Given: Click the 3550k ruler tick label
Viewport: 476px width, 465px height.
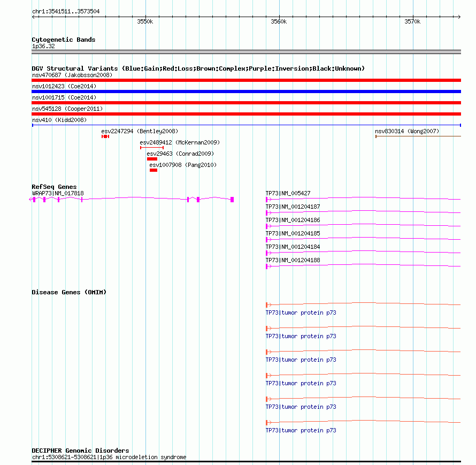Looking at the screenshot, I should click(145, 21).
